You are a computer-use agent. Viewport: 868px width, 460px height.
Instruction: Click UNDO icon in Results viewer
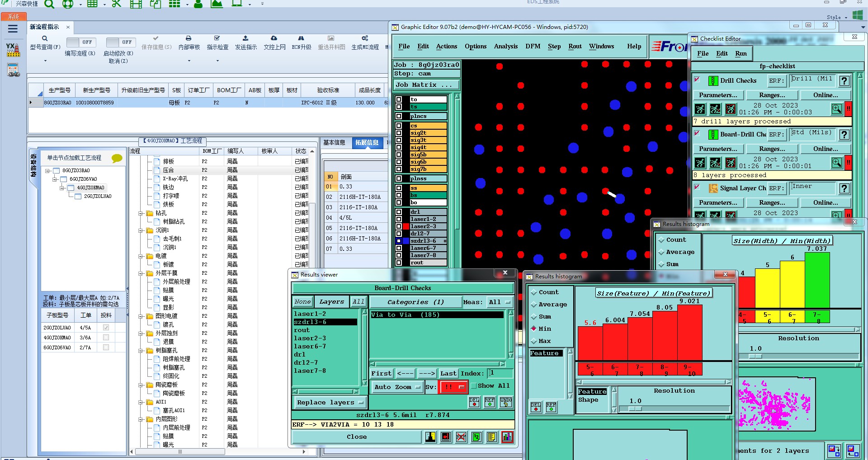click(506, 402)
